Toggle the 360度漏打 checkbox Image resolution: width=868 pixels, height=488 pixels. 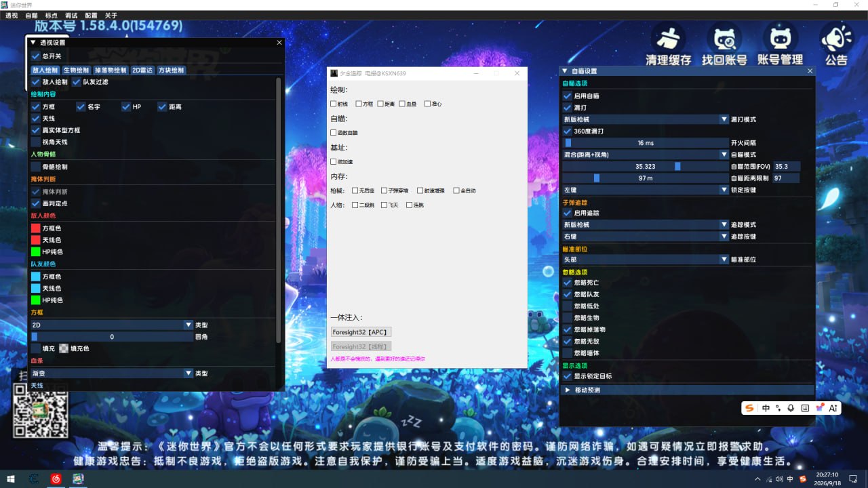click(568, 131)
